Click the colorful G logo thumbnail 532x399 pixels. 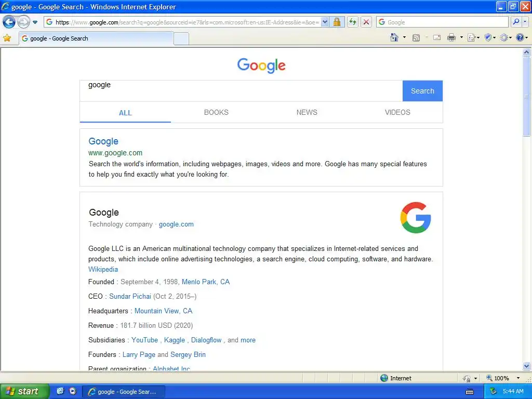click(x=416, y=218)
